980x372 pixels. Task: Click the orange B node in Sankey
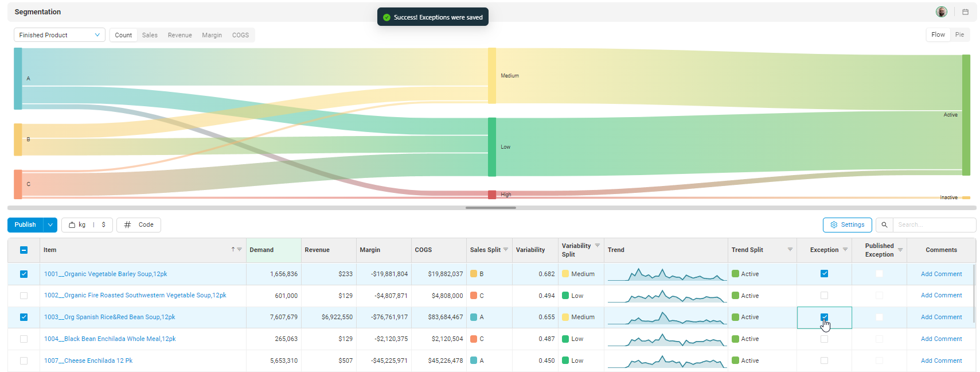click(18, 139)
